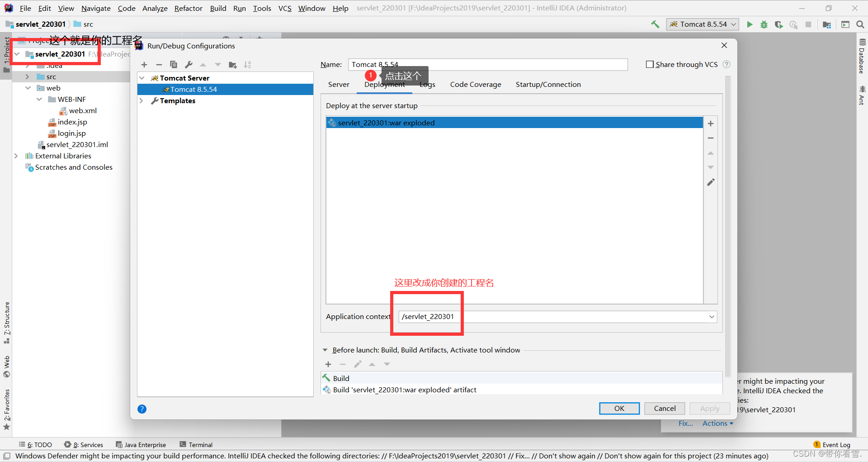Collapse the WEB-INF folder

point(39,100)
